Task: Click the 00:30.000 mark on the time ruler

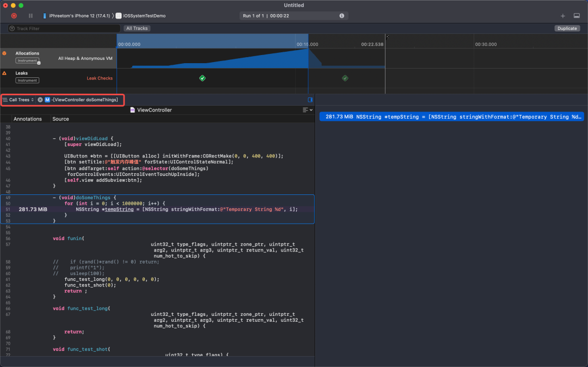Action: click(486, 44)
